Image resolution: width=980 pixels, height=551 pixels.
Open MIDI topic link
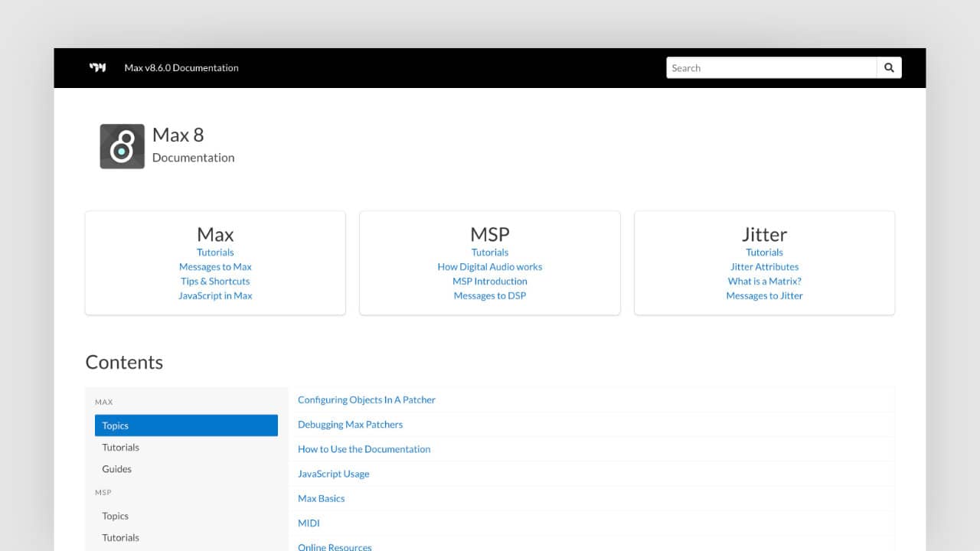click(309, 523)
